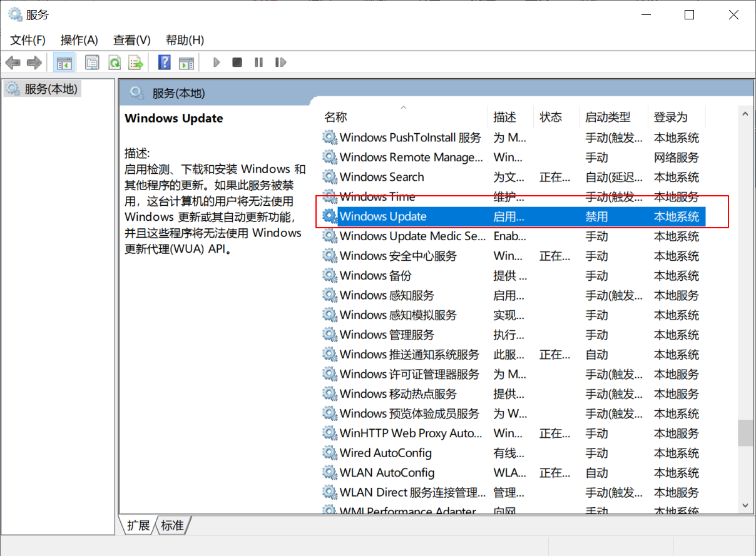Open the 查看(V) menu
Image resolution: width=756 pixels, height=556 pixels.
132,40
